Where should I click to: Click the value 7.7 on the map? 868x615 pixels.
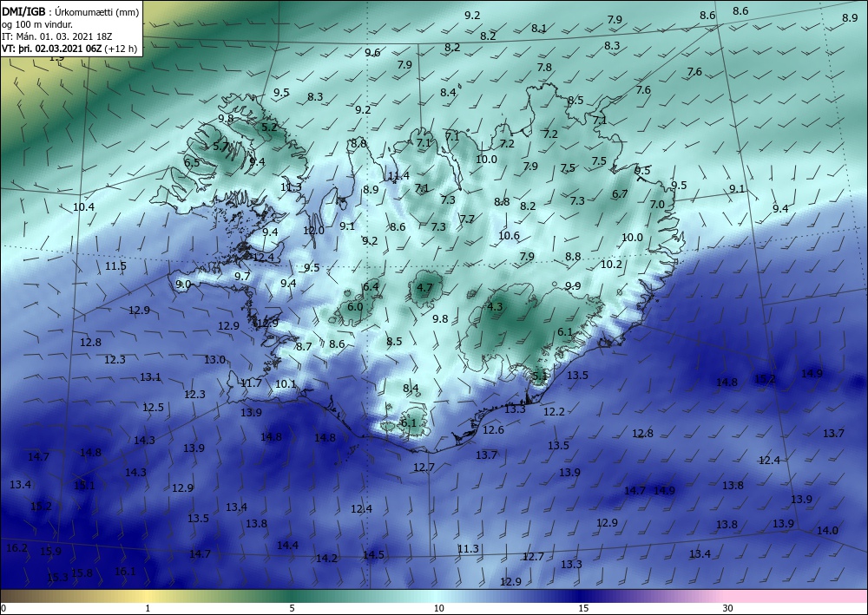pyautogui.click(x=467, y=219)
